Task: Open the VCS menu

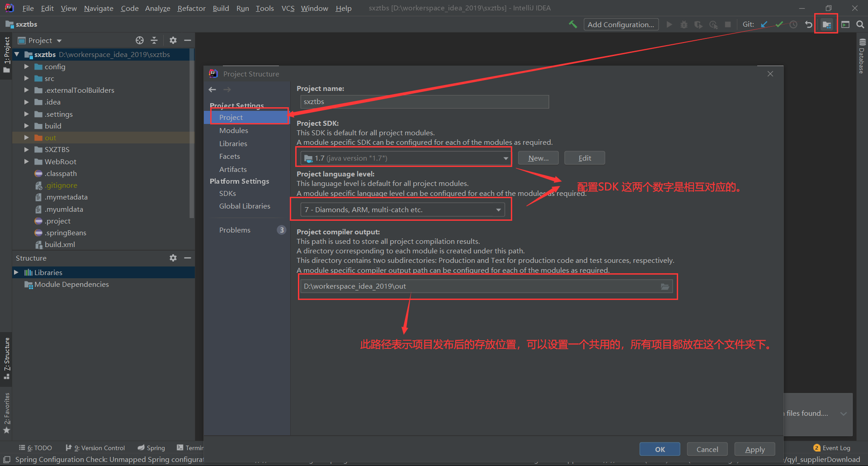Action: click(x=288, y=8)
